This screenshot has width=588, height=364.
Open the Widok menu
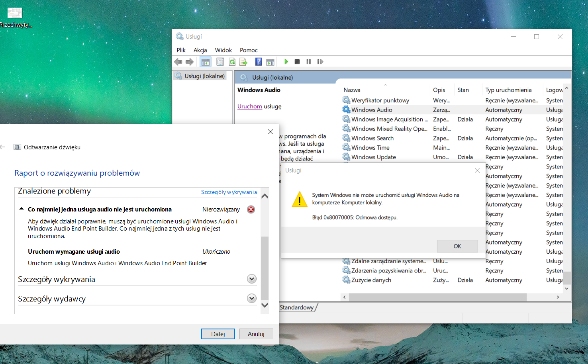click(x=223, y=50)
